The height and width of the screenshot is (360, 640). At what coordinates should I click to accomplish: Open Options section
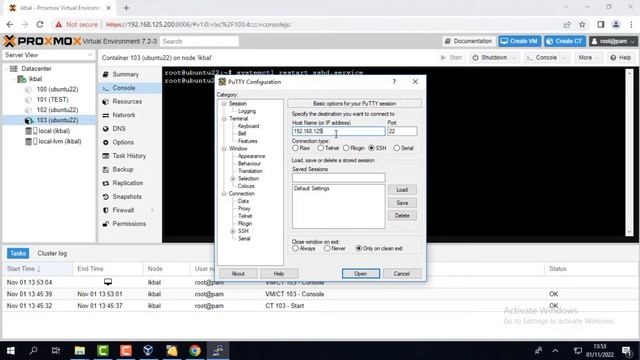pos(123,142)
